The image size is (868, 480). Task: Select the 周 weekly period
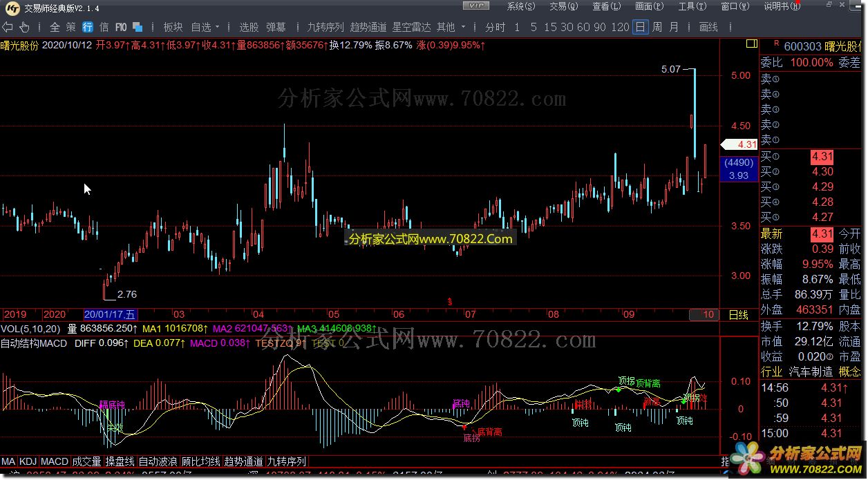coord(657,27)
